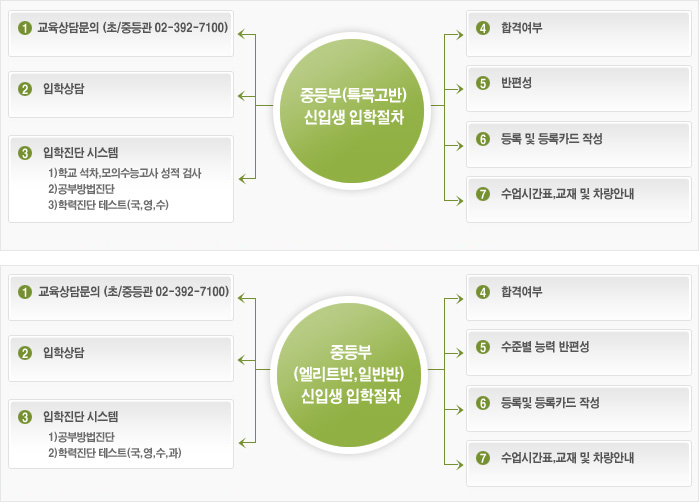
Task: Click number 4 icon beside top 합격여부
Action: click(483, 28)
